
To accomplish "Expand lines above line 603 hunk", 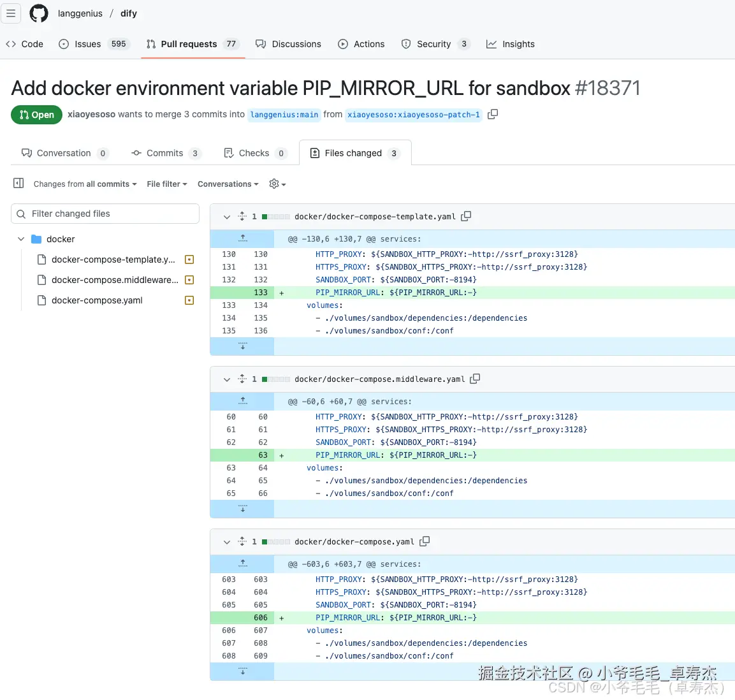I will point(242,564).
